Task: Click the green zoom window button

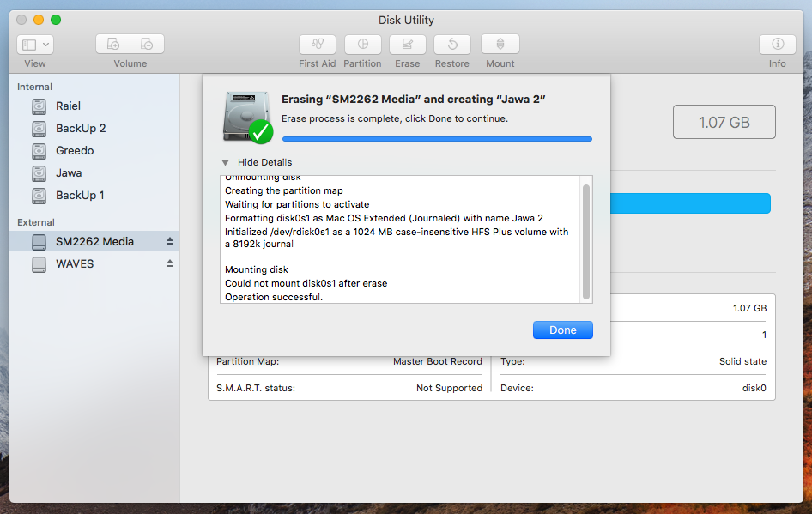Action: coord(56,20)
